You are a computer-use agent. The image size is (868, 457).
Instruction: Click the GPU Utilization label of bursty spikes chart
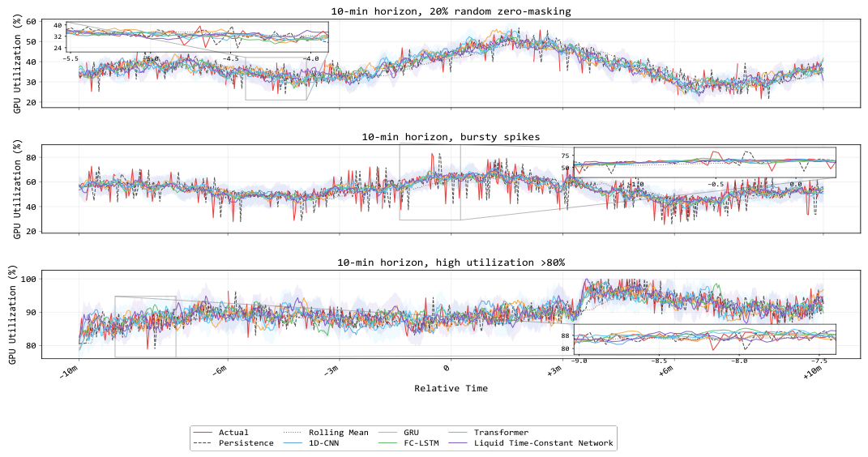(17, 190)
